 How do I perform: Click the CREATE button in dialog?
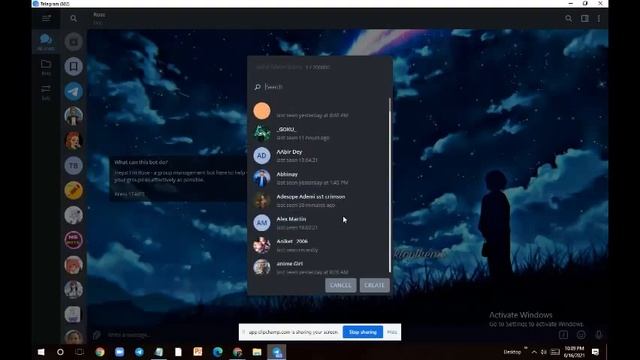pyautogui.click(x=374, y=285)
